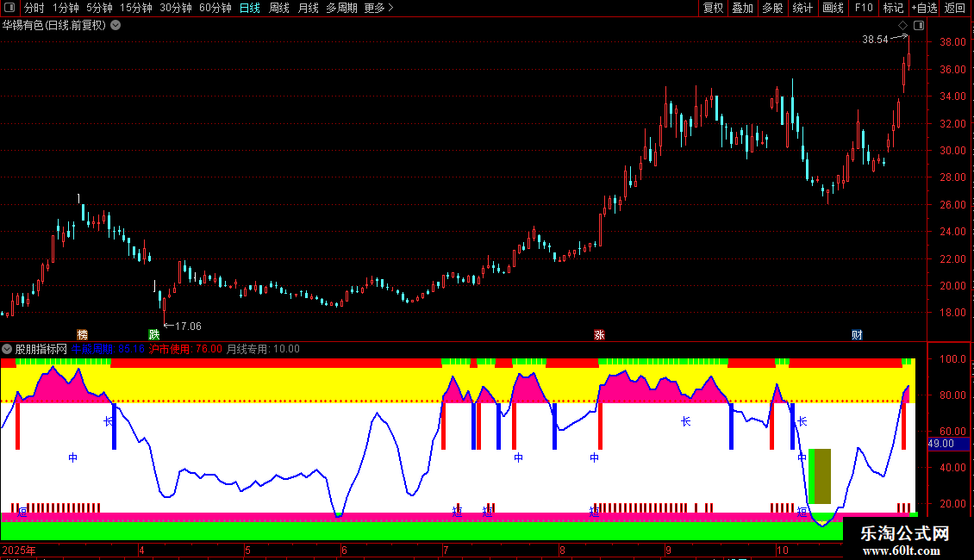Screen dimensions: 974x560
Task: Click month 5 on the time axis
Action: 248,550
